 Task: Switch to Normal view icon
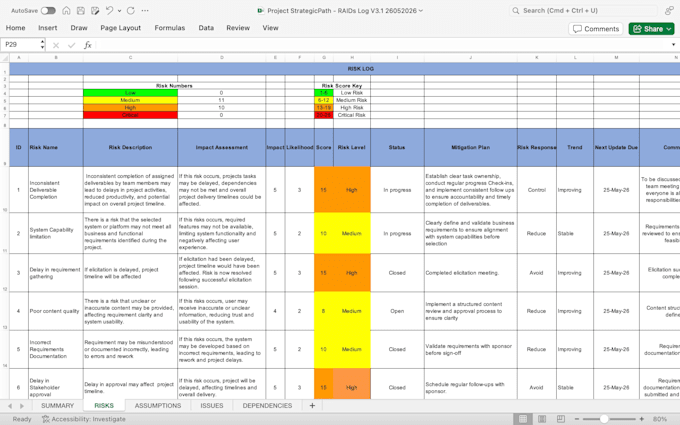(x=523, y=419)
